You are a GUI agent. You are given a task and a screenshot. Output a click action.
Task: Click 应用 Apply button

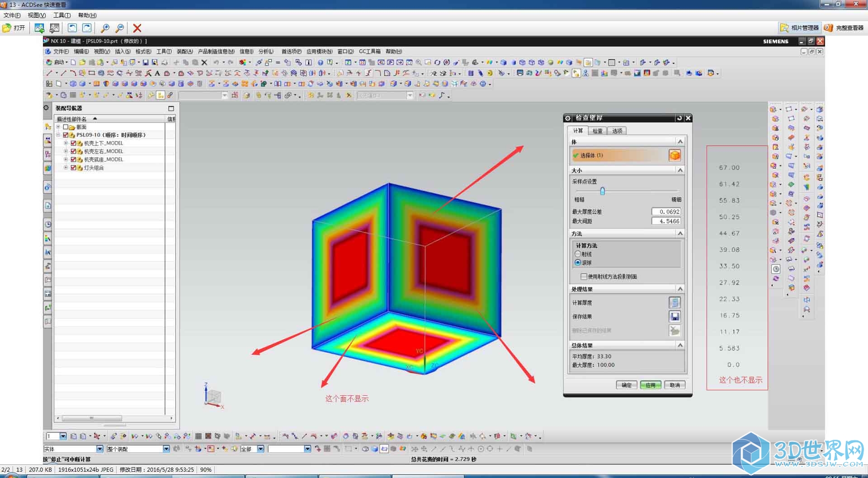coord(651,385)
